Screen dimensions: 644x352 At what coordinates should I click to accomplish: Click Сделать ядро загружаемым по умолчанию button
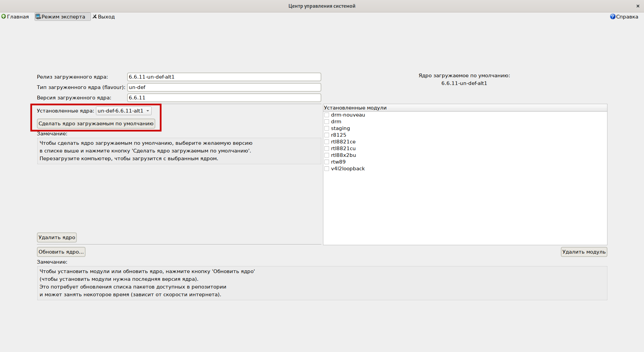96,124
